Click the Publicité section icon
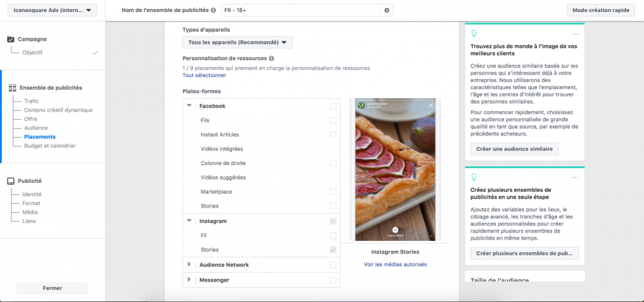The width and height of the screenshot is (644, 302). (x=11, y=181)
